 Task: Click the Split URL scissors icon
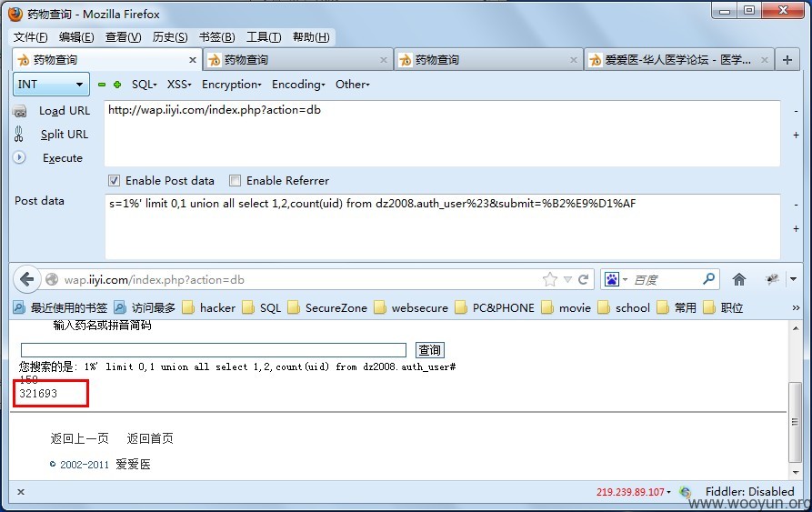(19, 134)
